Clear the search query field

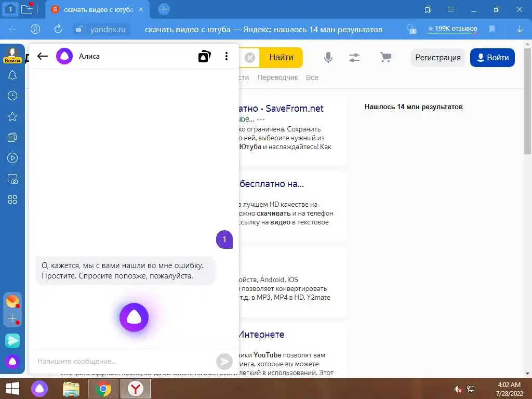[x=250, y=58]
